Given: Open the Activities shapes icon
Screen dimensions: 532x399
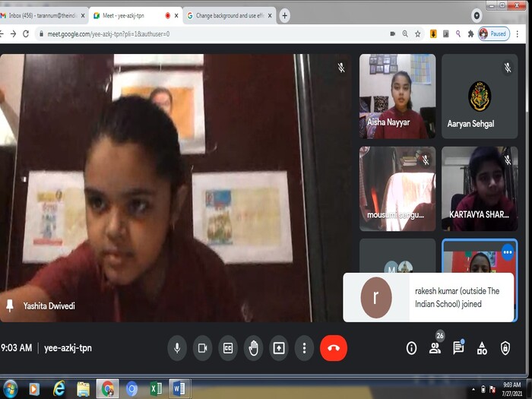Looking at the screenshot, I should coord(482,348).
